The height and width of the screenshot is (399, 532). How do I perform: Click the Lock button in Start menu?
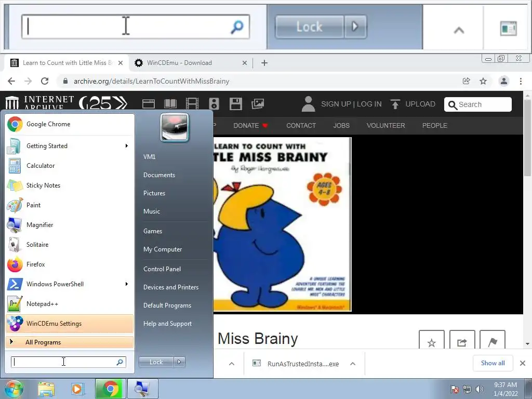pos(156,362)
